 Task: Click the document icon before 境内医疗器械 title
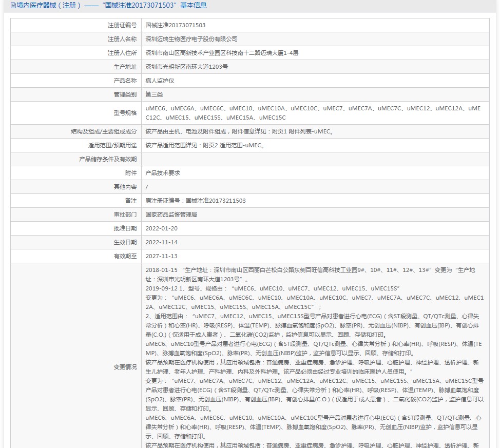click(x=13, y=6)
